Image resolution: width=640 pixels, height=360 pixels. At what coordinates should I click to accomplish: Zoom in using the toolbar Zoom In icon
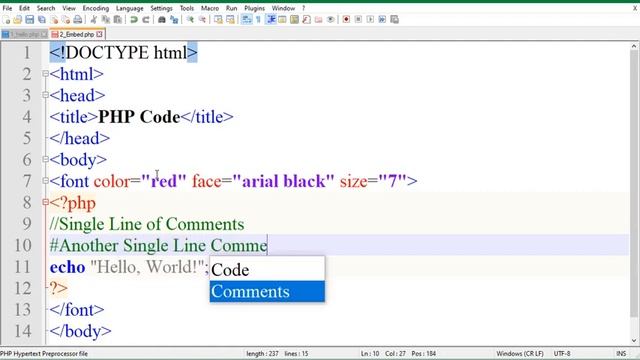point(190,19)
